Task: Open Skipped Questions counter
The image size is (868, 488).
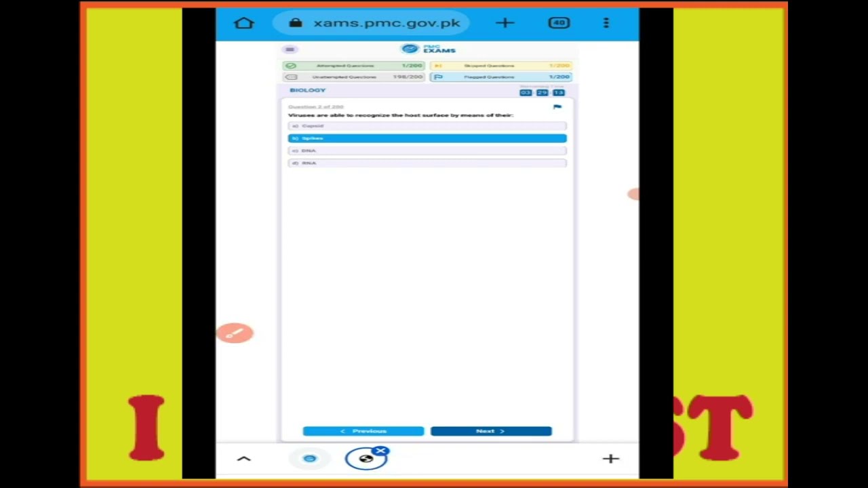Action: tap(501, 66)
